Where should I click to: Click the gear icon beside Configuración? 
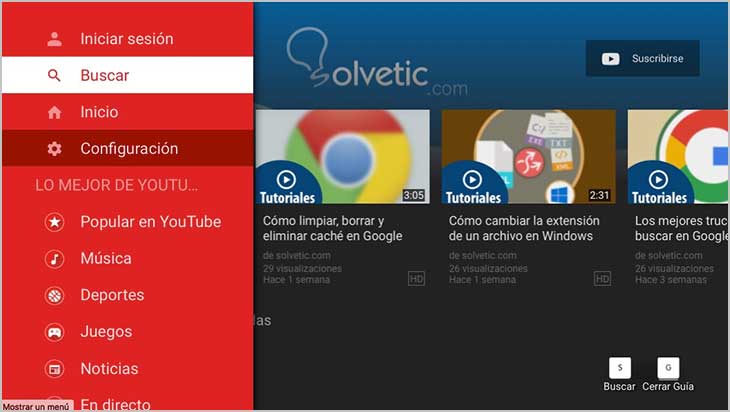pyautogui.click(x=54, y=149)
